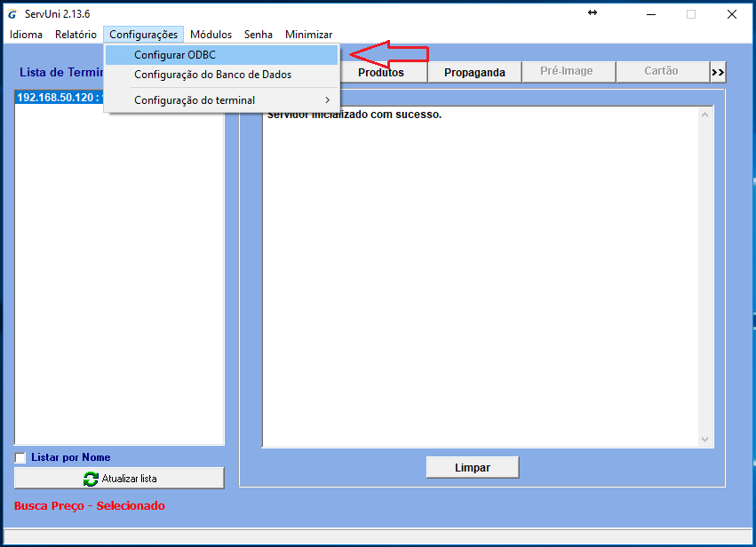Click the scrollbar up arrow of the log area
Viewport: 756px width, 547px height.
point(706,113)
